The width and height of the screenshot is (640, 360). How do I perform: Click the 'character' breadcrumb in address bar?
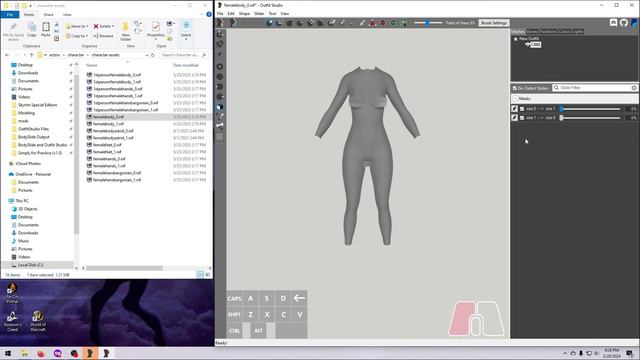pos(76,55)
